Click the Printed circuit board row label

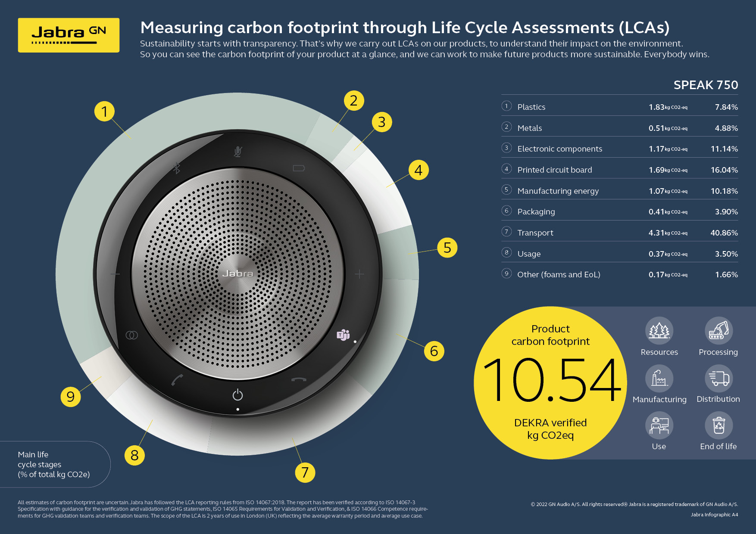click(555, 170)
